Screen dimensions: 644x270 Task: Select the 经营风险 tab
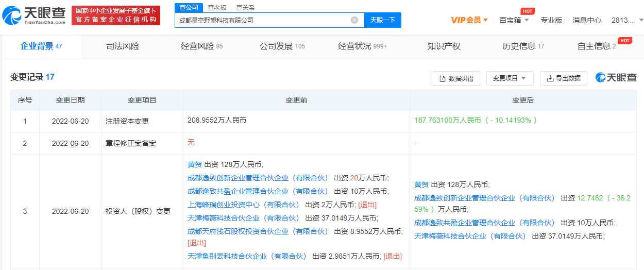tap(201, 46)
